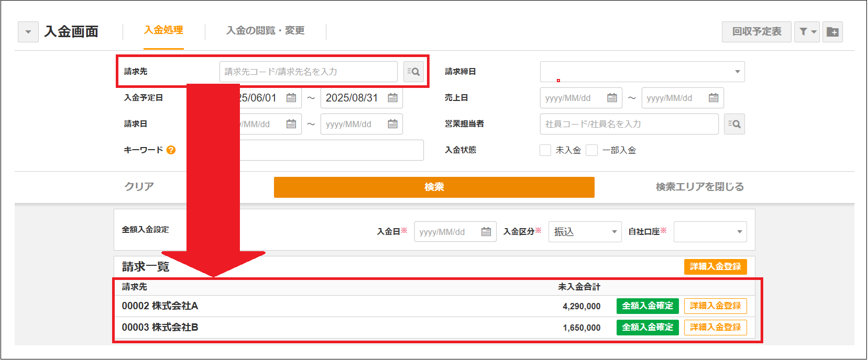Open calendar for 入金予定日 end date
The height and width of the screenshot is (360, 868).
392,98
